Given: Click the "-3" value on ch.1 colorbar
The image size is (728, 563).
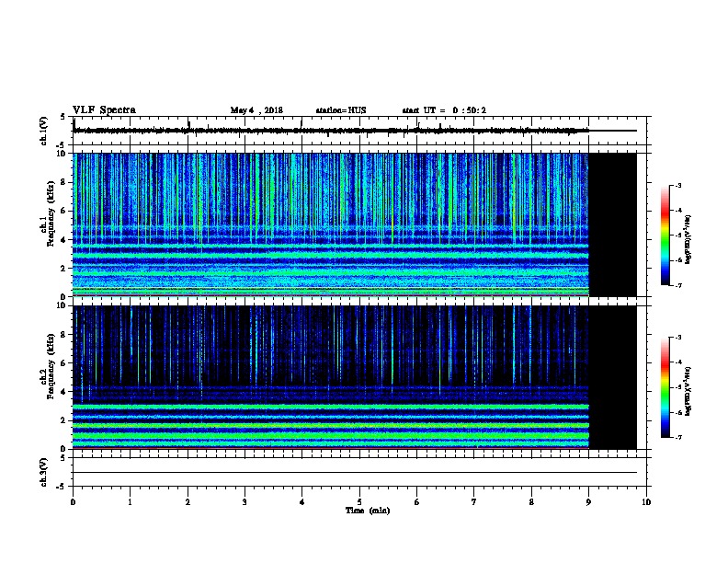Looking at the screenshot, I should [x=677, y=185].
